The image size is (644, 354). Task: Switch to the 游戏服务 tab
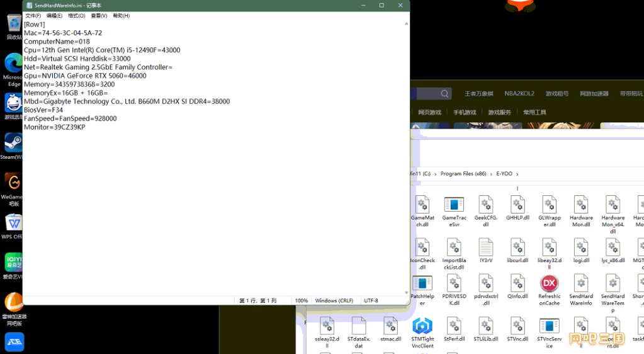pos(499,112)
